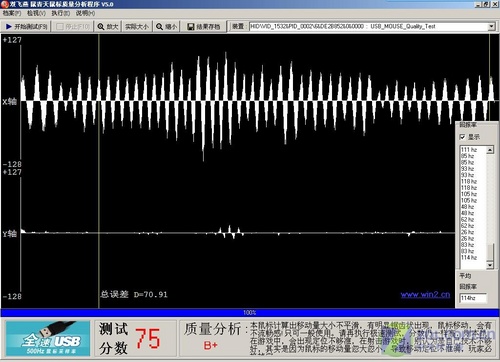Screen dimensions: 500x362
Task: Reset the view with the 实际大小 button
Action: [x=137, y=27]
